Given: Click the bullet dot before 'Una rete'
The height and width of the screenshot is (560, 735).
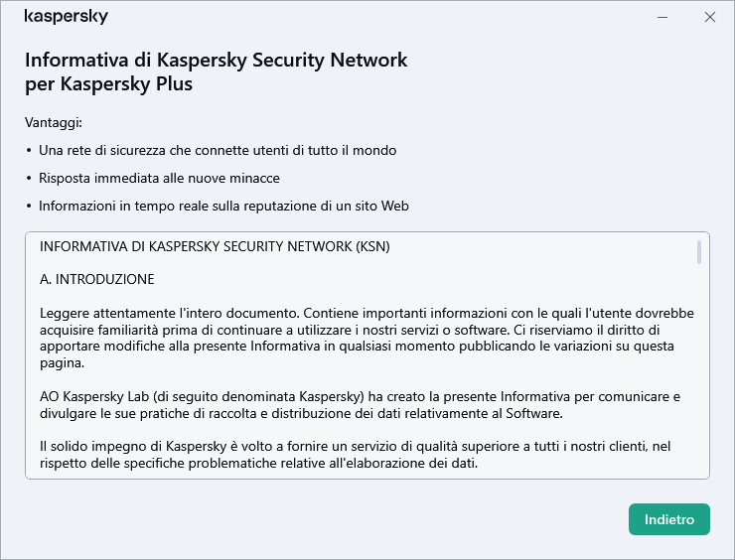Looking at the screenshot, I should [29, 151].
